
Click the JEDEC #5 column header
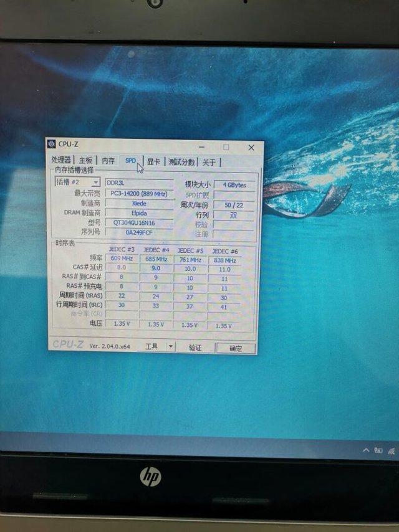click(191, 250)
